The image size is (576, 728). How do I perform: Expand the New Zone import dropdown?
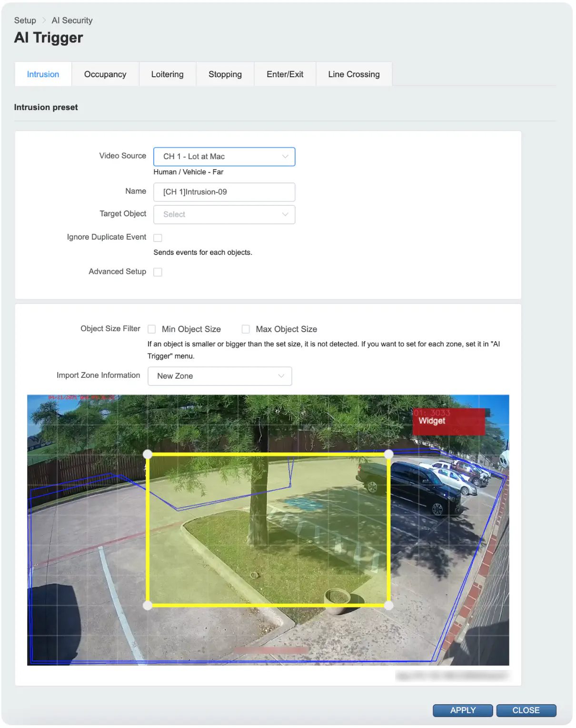220,376
